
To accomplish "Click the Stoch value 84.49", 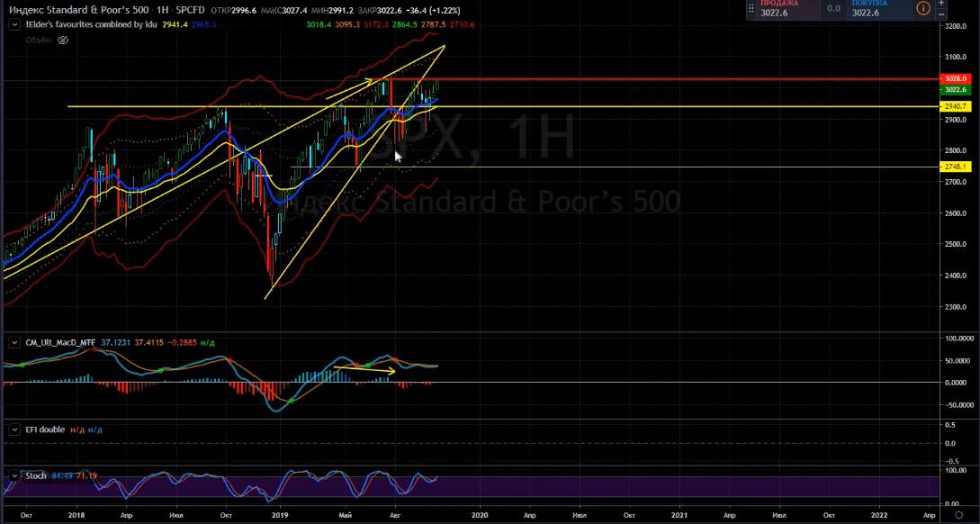I will click(x=62, y=476).
